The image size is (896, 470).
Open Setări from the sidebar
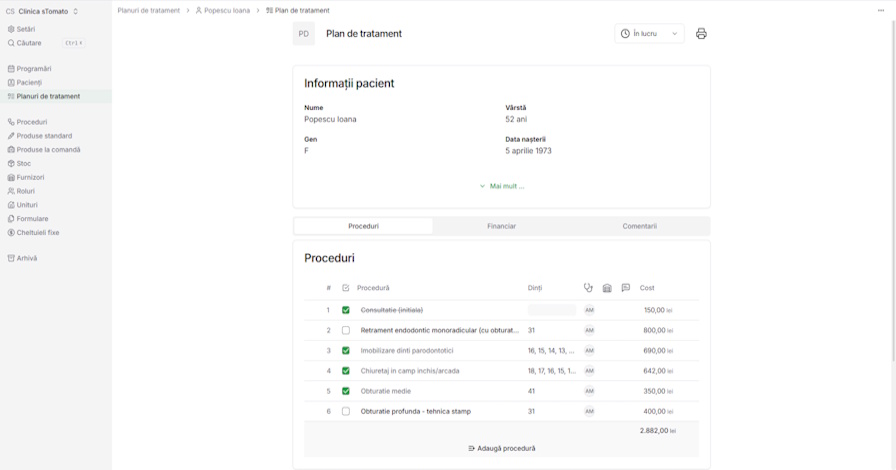[x=25, y=29]
